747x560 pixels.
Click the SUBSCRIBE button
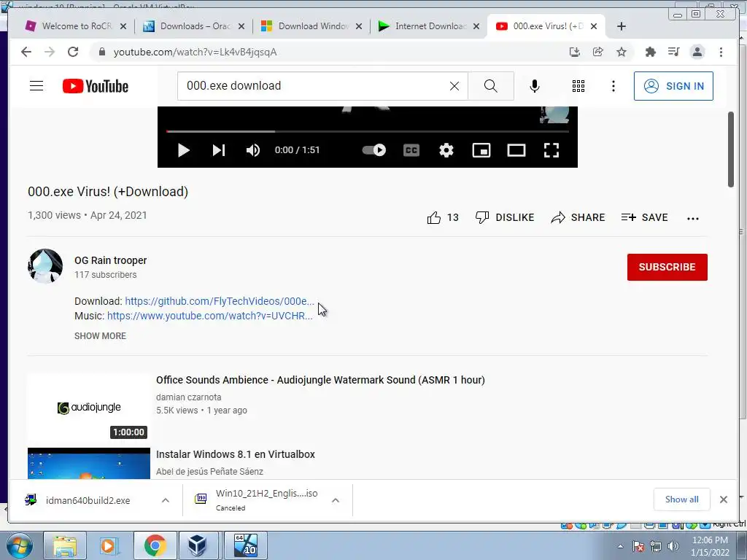667,267
